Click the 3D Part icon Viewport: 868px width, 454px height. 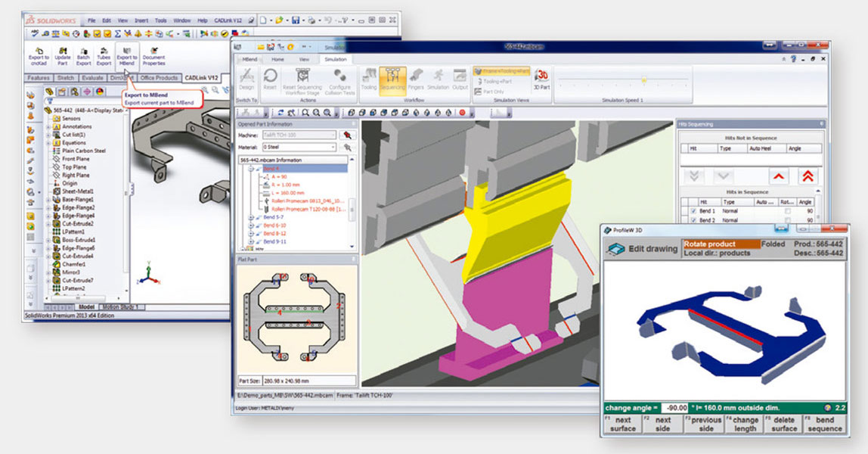coord(541,79)
